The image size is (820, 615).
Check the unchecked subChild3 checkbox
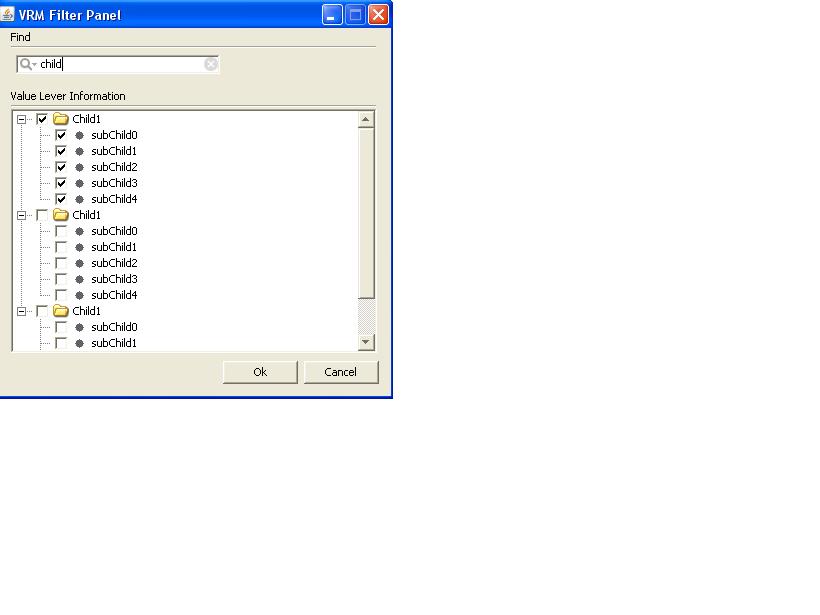61,279
